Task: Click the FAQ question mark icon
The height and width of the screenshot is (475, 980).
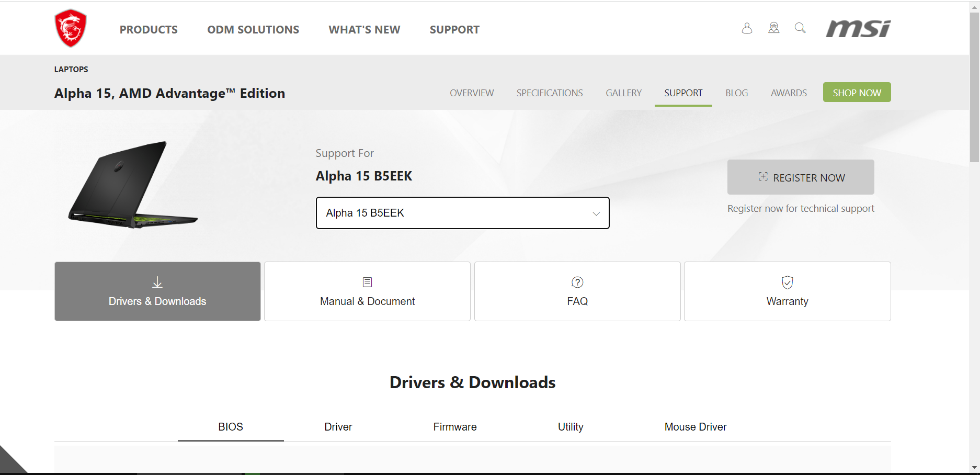Action: tap(577, 282)
